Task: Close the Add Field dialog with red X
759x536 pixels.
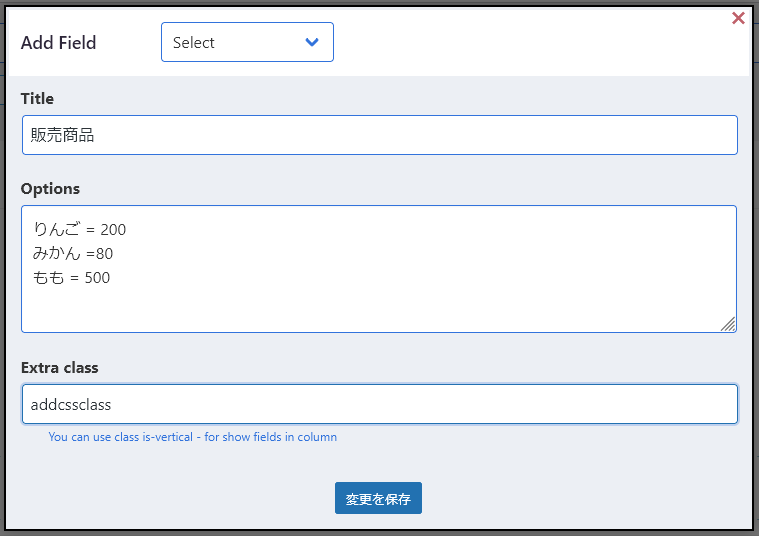Action: (738, 18)
